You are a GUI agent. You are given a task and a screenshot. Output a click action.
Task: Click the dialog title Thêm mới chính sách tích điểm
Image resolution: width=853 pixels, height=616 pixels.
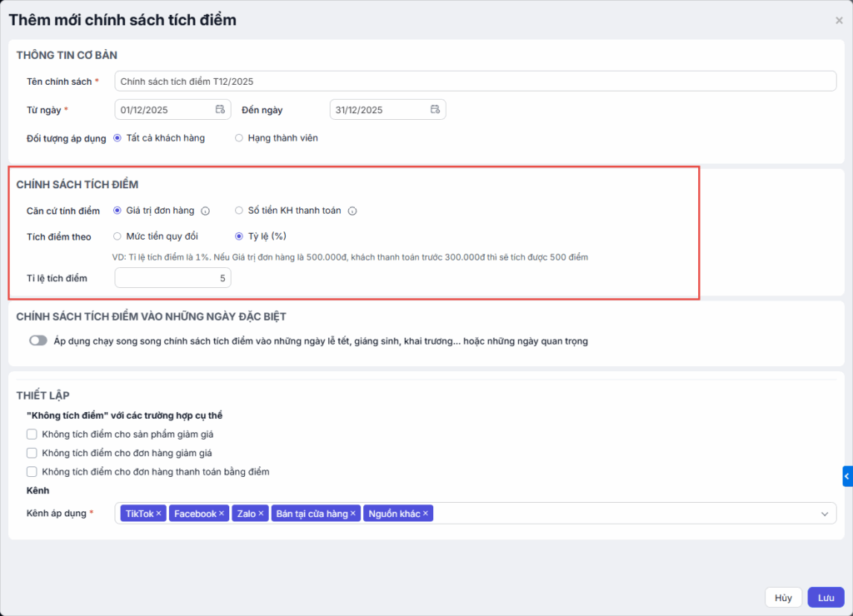tap(122, 20)
